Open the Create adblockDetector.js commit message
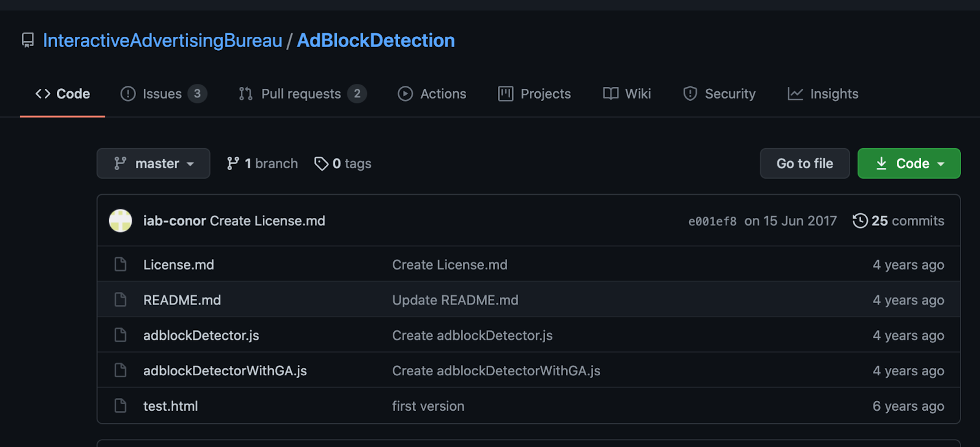This screenshot has width=980, height=447. pos(472,336)
